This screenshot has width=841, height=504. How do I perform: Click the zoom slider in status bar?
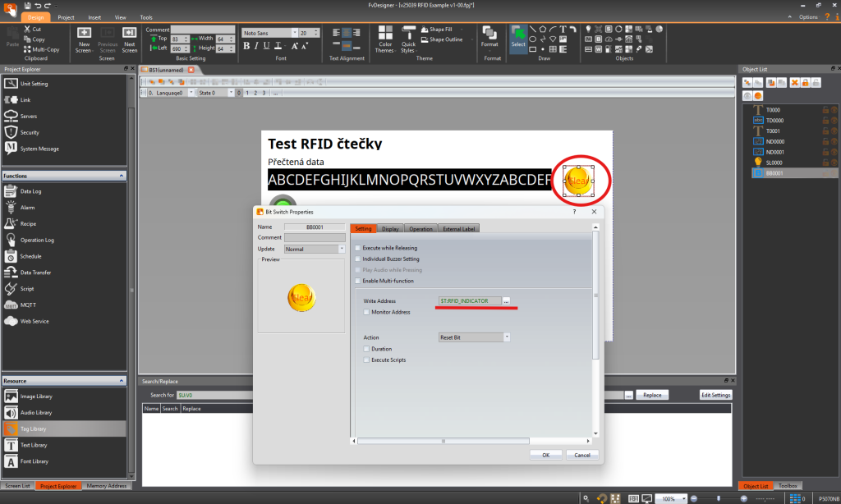click(x=719, y=498)
